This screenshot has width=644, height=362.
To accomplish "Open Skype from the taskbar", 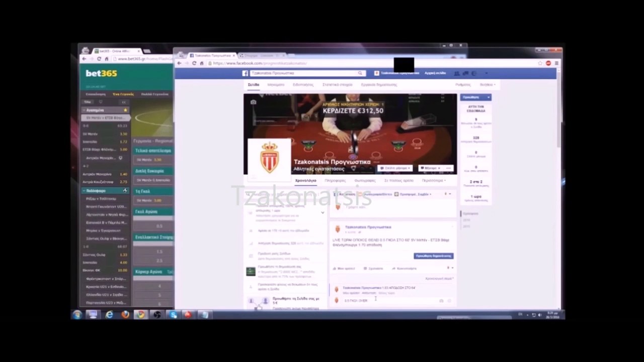I will point(173,315).
